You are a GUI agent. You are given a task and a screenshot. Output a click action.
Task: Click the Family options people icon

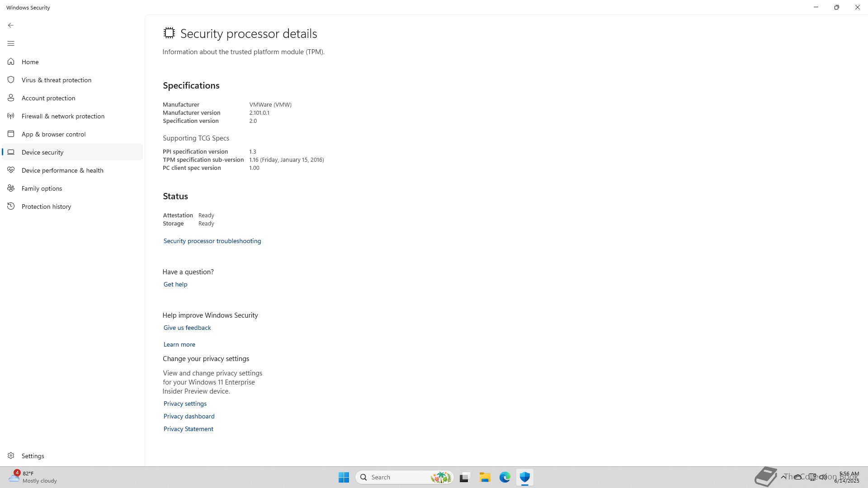[x=11, y=188]
